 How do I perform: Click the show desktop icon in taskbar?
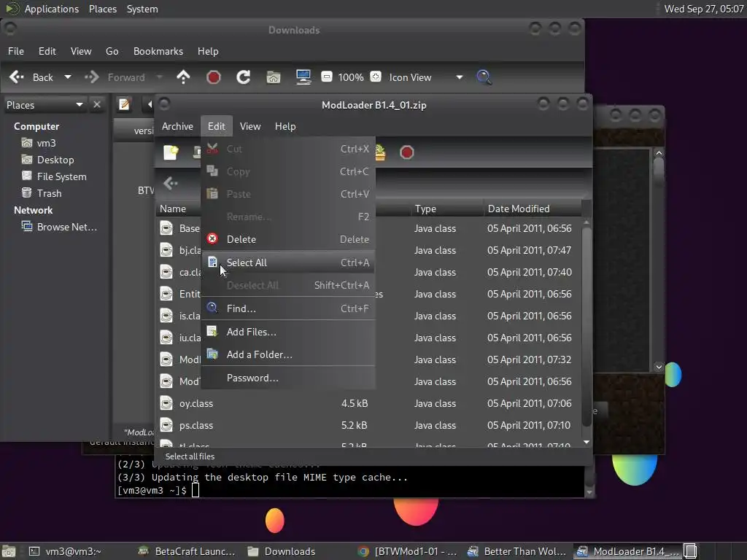point(9,551)
